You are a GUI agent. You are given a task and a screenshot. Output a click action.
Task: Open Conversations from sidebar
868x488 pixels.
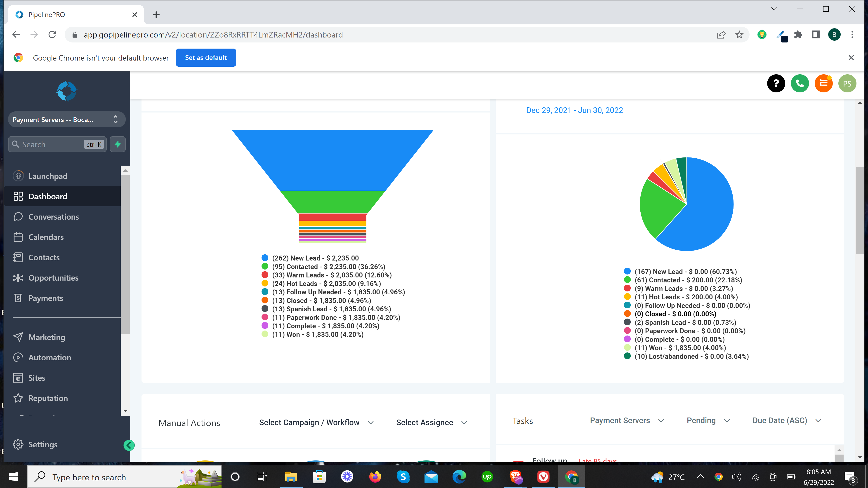point(54,216)
